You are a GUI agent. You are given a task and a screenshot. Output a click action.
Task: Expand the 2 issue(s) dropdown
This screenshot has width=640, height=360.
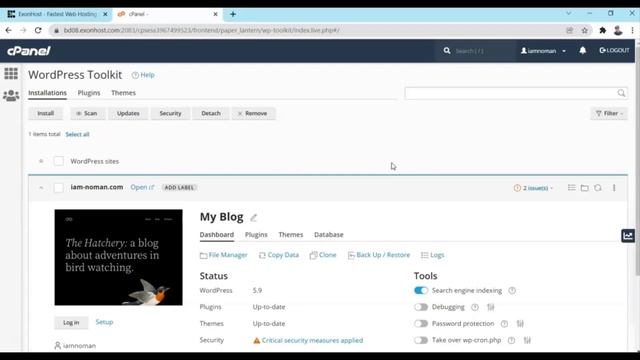click(533, 188)
